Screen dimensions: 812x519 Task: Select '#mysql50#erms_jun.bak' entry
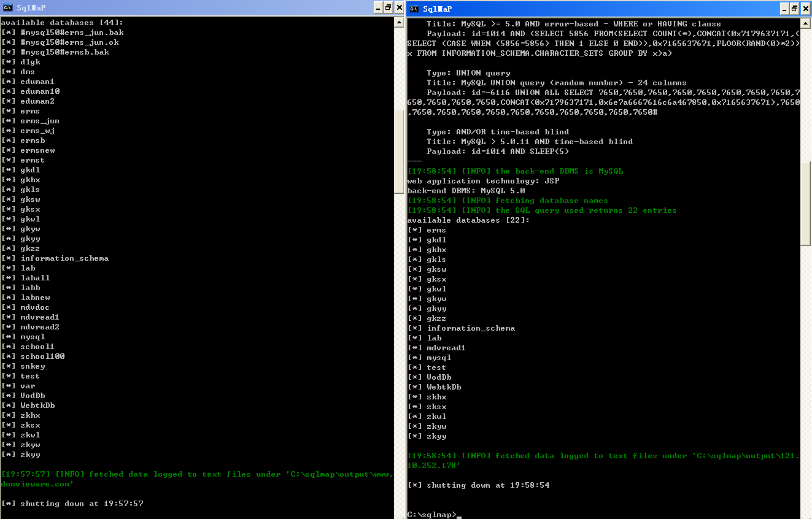tap(72, 33)
